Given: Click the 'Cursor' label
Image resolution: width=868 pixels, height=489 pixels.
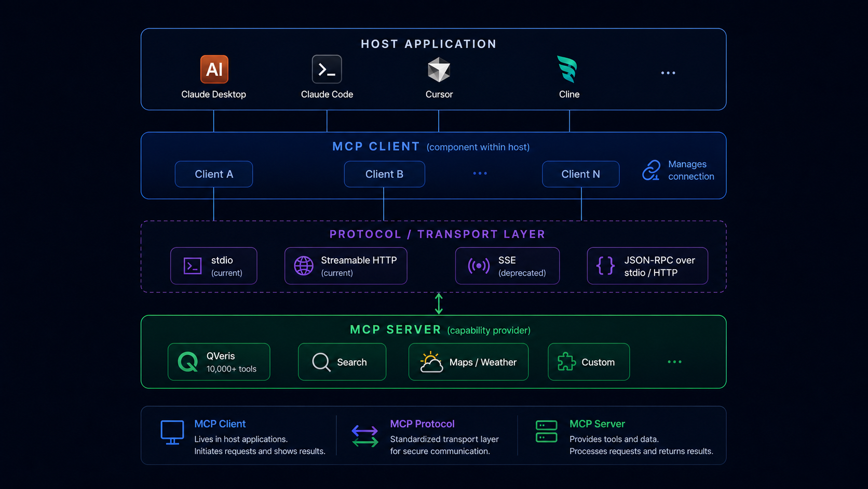Looking at the screenshot, I should (x=439, y=94).
